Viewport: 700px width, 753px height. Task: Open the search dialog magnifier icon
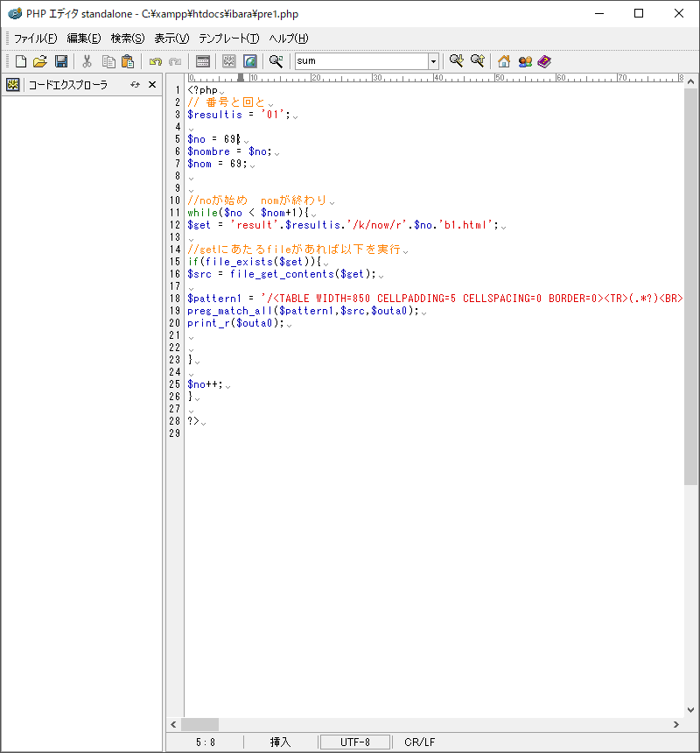(x=276, y=61)
